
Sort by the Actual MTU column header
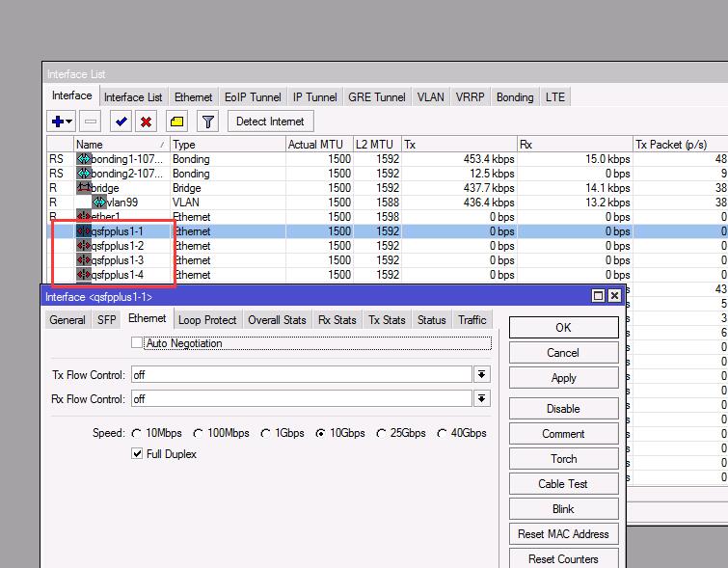[x=319, y=145]
